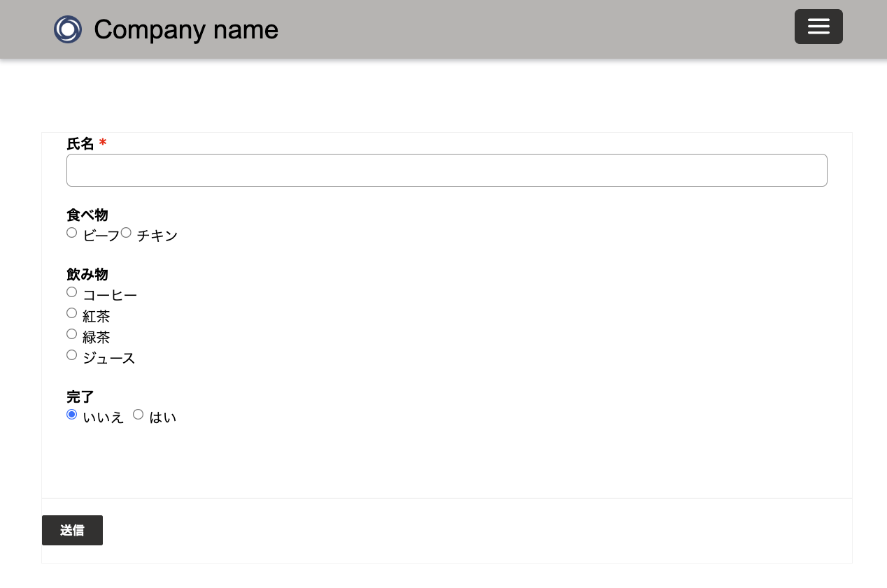
Task: Click the Company name header title
Action: tap(186, 29)
